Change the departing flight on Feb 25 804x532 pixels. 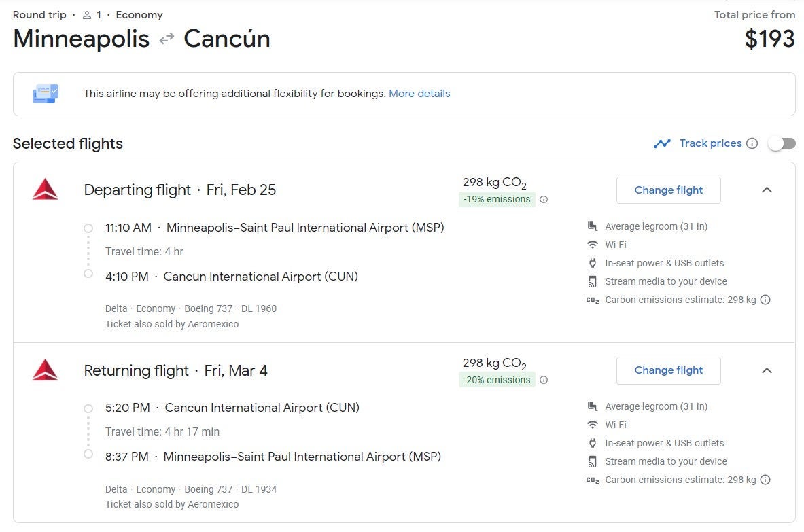pos(668,190)
